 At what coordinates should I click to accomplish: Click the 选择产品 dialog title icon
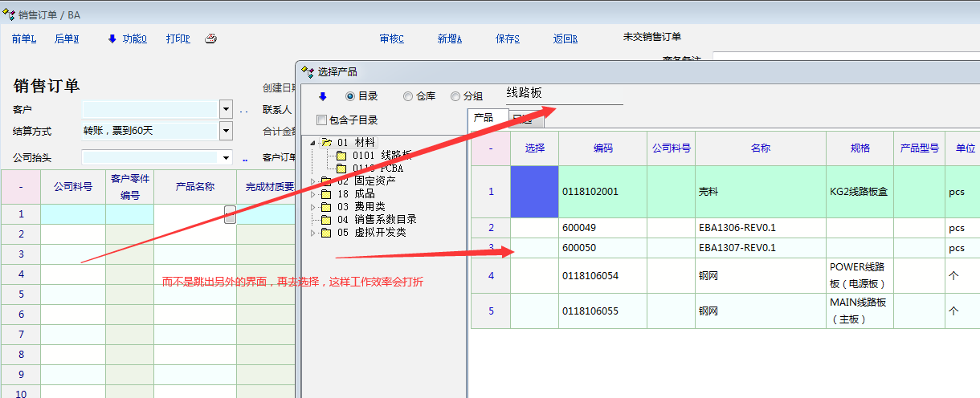coord(307,71)
